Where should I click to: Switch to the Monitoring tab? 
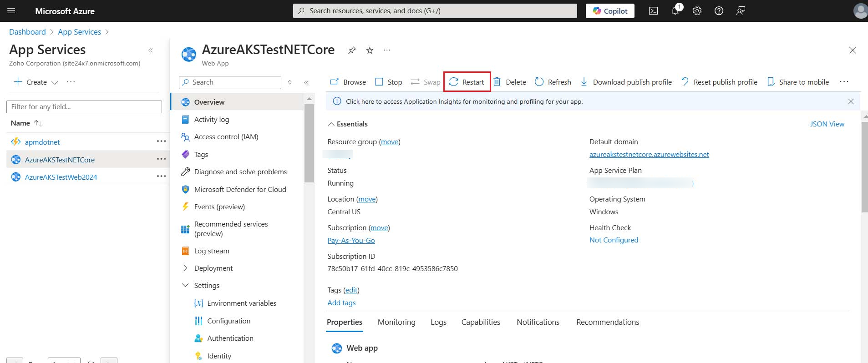396,322
